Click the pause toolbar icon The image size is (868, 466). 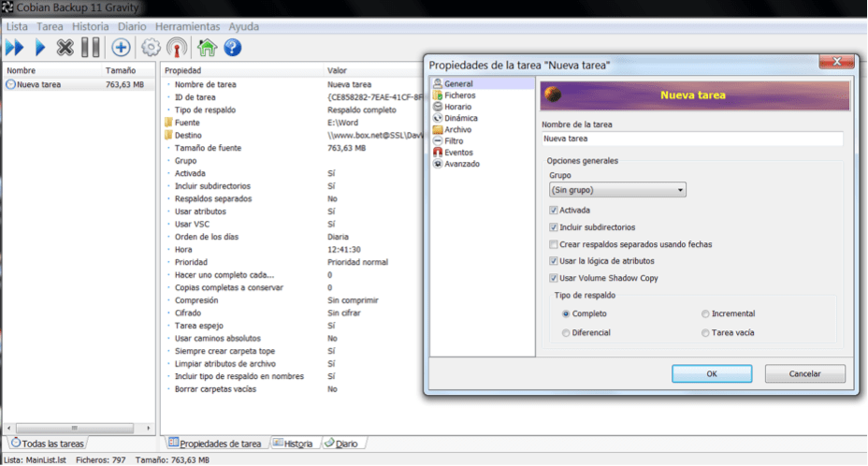click(90, 48)
